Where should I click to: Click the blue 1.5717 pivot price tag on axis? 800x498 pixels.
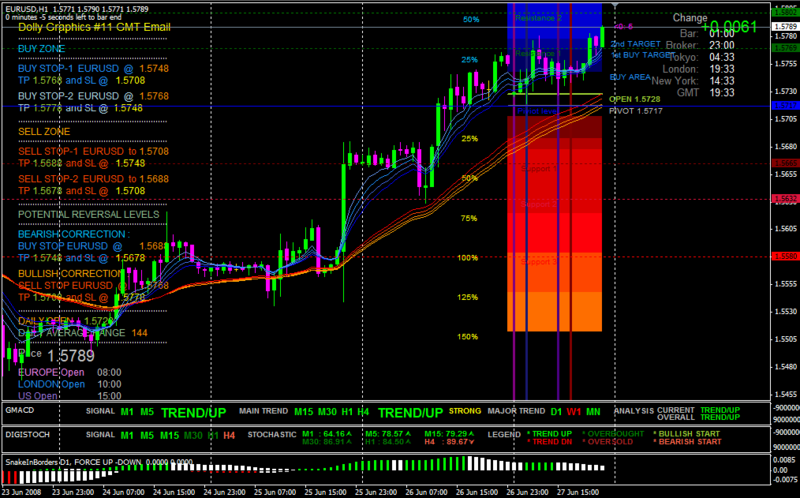point(785,105)
